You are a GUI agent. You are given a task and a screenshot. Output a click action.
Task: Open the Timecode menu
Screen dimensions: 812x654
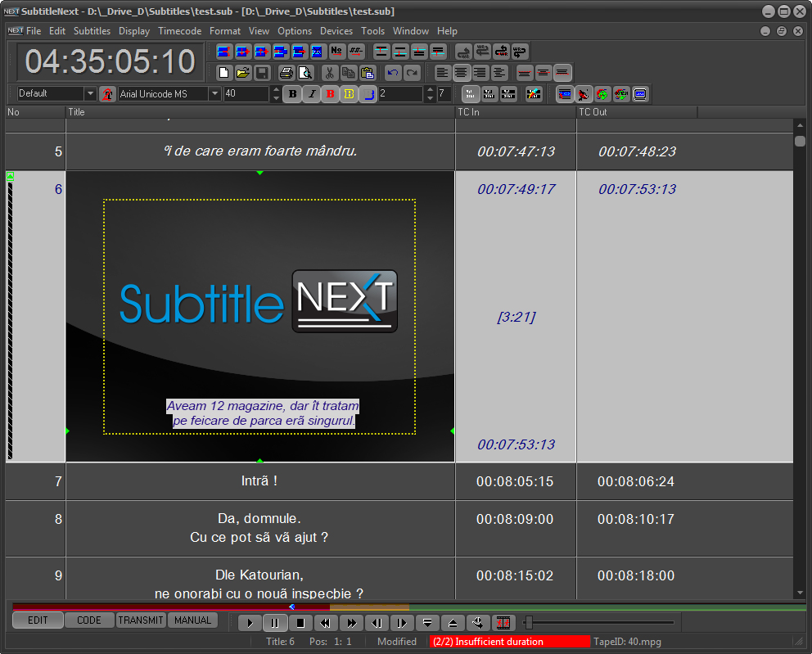click(180, 31)
